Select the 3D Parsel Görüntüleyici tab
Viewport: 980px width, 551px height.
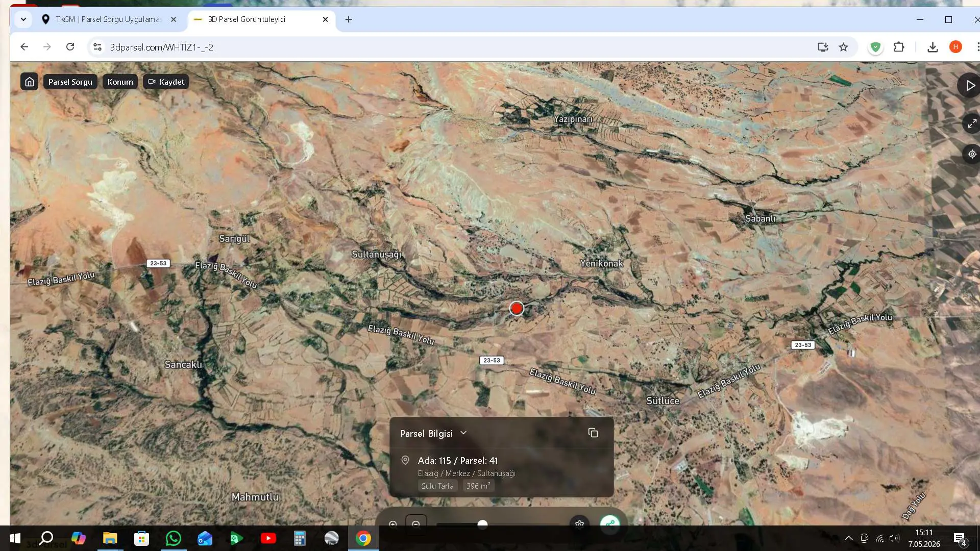coord(261,19)
